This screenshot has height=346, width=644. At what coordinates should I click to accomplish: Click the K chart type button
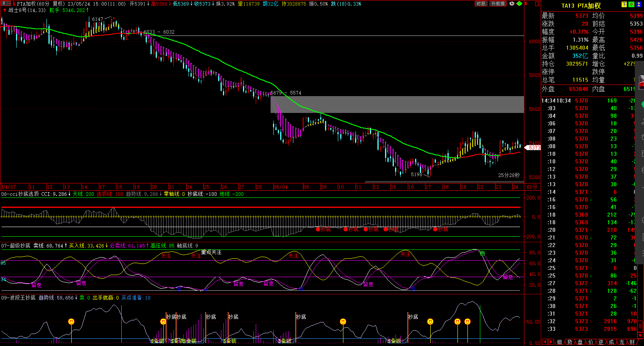(x=4, y=3)
